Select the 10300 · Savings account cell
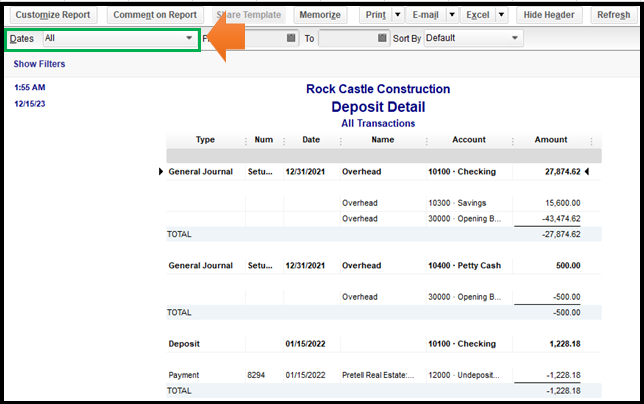This screenshot has width=644, height=404. click(457, 203)
